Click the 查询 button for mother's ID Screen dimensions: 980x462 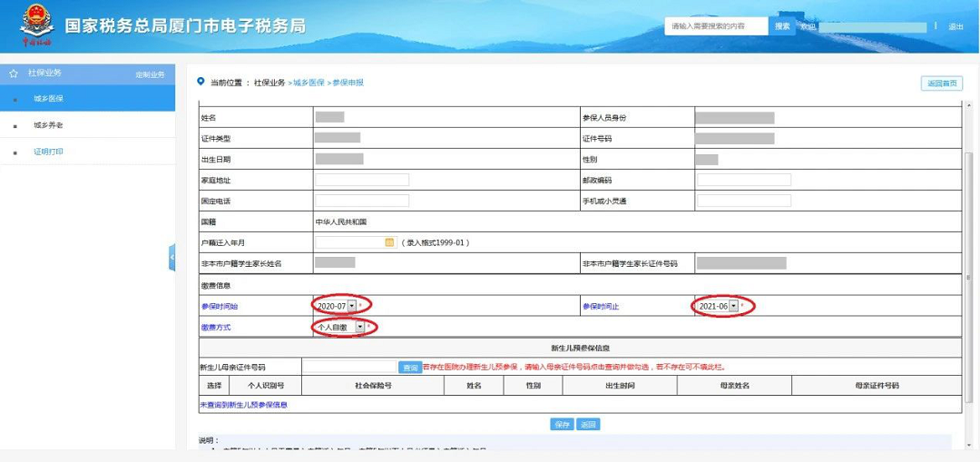pyautogui.click(x=410, y=369)
